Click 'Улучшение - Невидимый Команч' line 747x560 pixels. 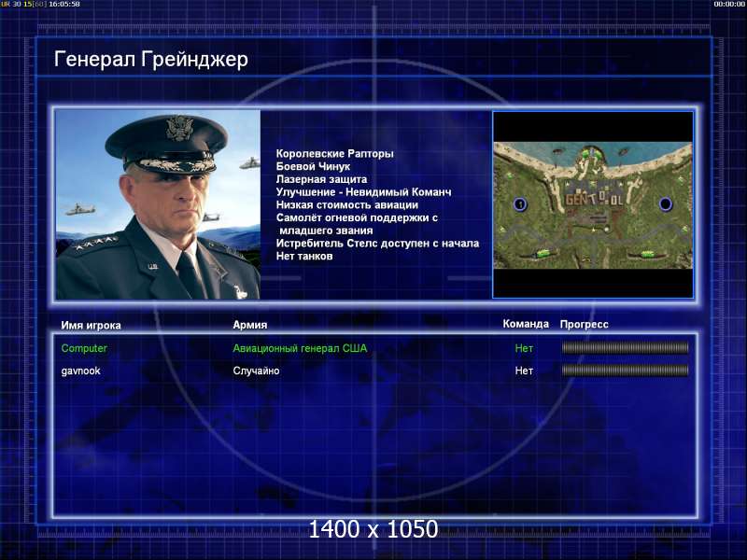pos(363,192)
